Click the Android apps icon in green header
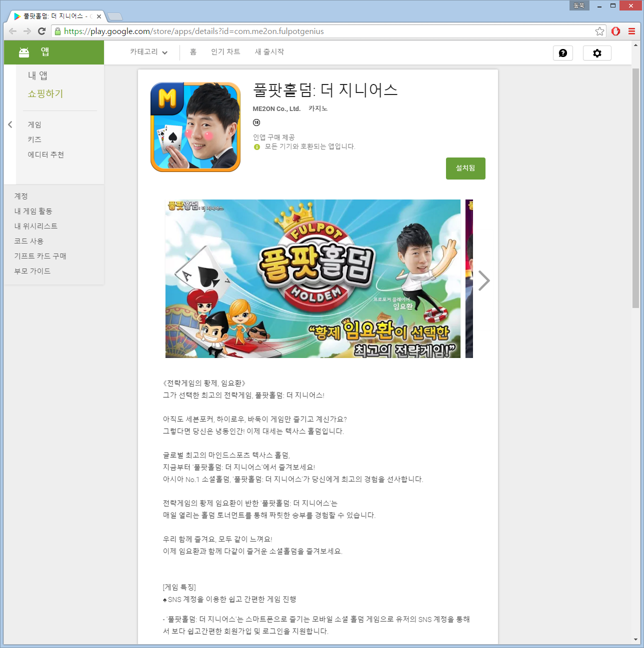Image resolution: width=644 pixels, height=648 pixels. (x=24, y=52)
